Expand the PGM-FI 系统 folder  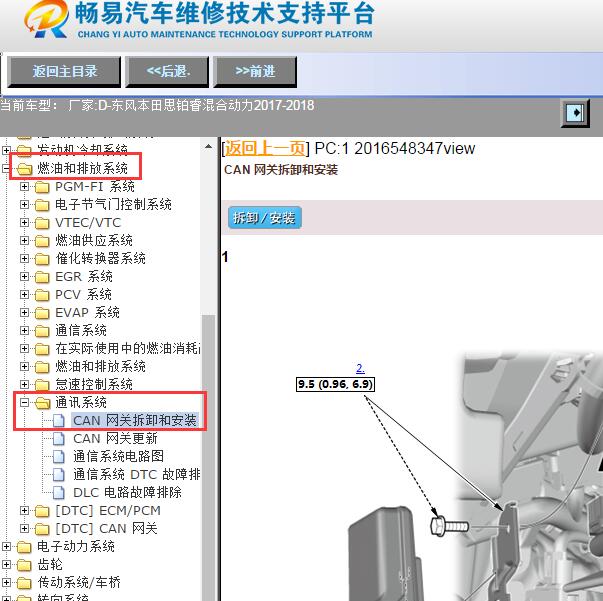pos(24,186)
